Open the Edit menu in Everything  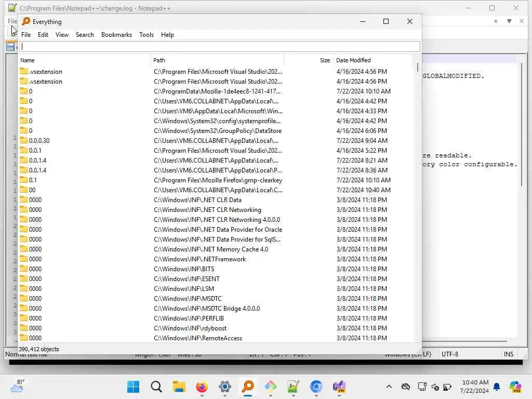click(43, 35)
